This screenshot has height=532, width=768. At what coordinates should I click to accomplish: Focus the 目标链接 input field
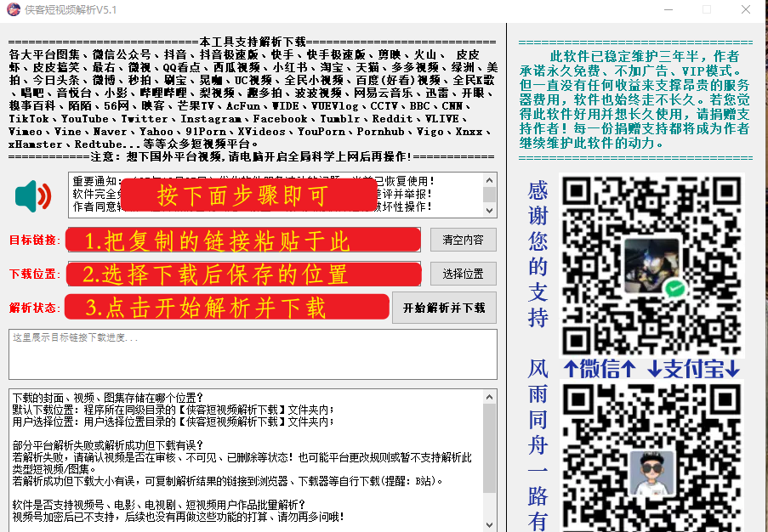(x=242, y=241)
